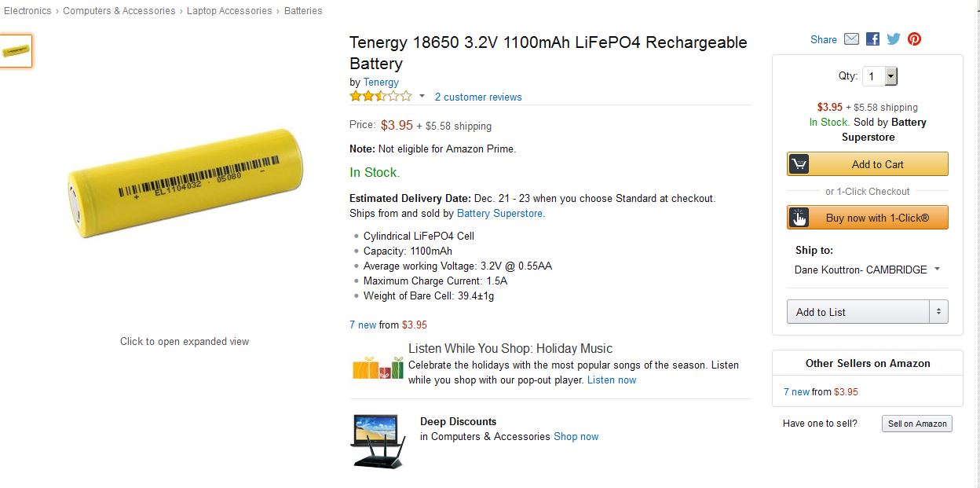Viewport: 980px width, 488px height.
Task: Expand the star rating breakdown arrow
Action: pyautogui.click(x=422, y=97)
